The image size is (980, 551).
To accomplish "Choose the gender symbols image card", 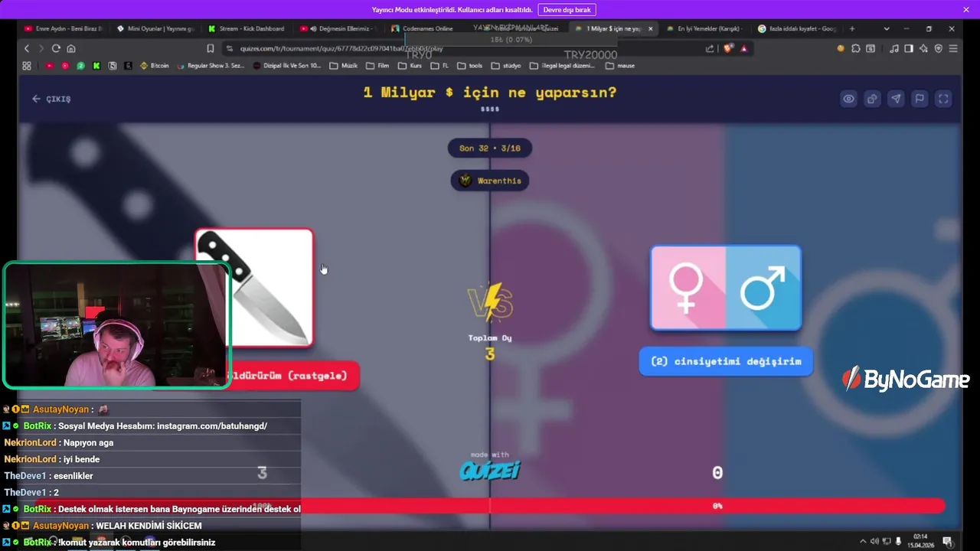I will click(726, 288).
